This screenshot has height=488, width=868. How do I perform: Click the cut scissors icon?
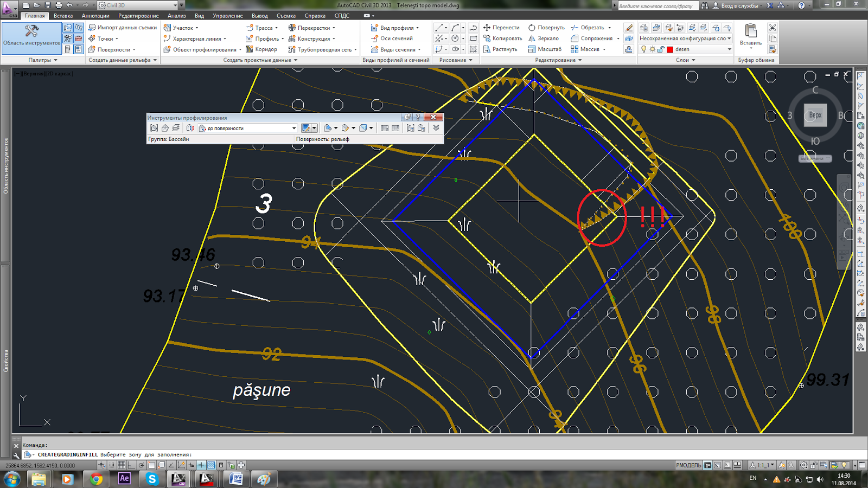click(x=773, y=28)
